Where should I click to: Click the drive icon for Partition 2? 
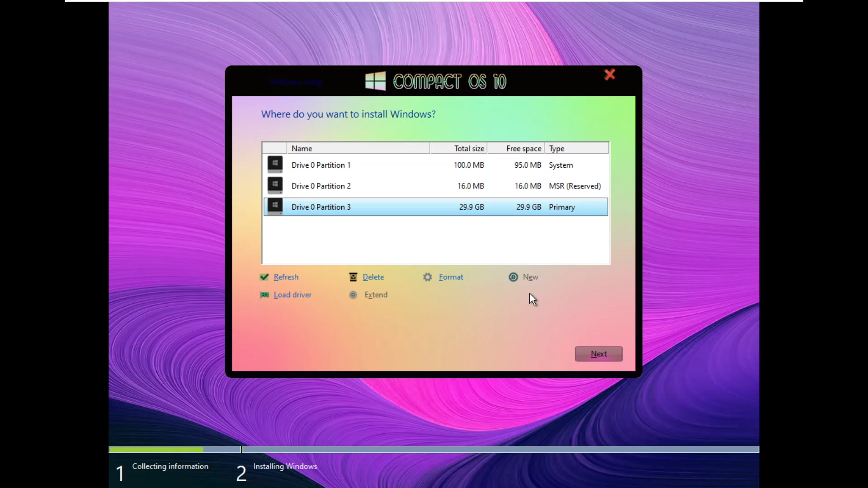pyautogui.click(x=275, y=185)
